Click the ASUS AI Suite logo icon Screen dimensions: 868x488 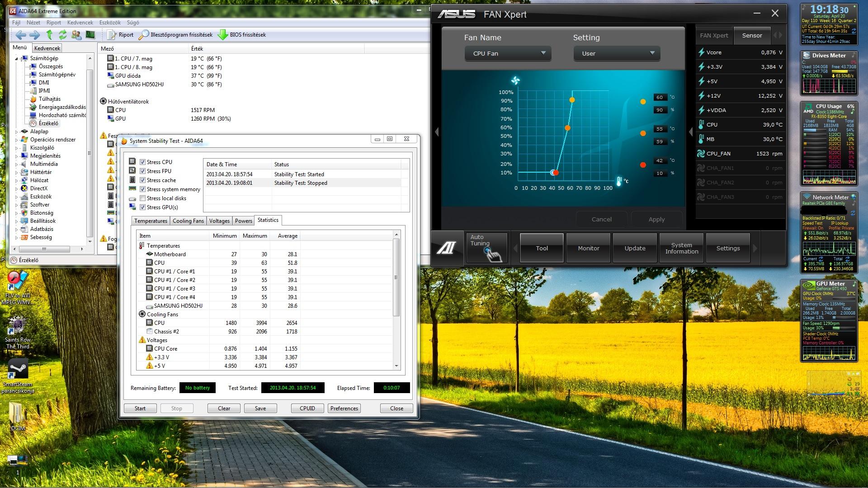click(447, 248)
